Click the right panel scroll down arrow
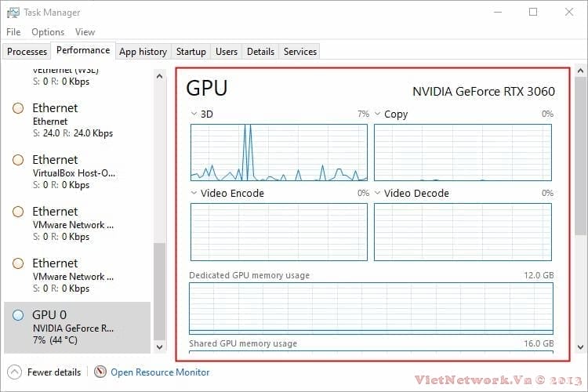The image size is (588, 392). tap(580, 346)
